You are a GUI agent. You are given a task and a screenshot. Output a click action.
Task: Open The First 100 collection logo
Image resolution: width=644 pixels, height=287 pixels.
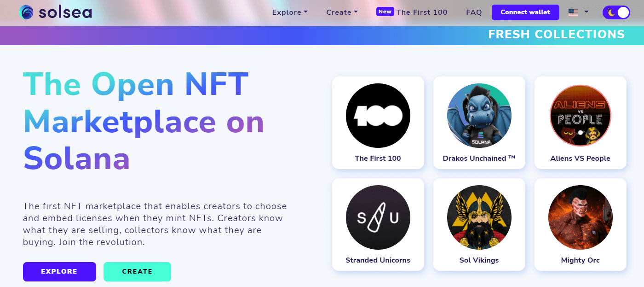(x=378, y=116)
